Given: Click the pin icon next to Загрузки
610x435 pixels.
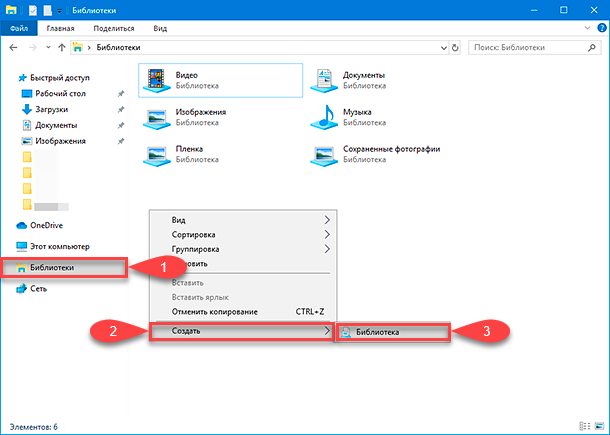Looking at the screenshot, I should point(121,110).
